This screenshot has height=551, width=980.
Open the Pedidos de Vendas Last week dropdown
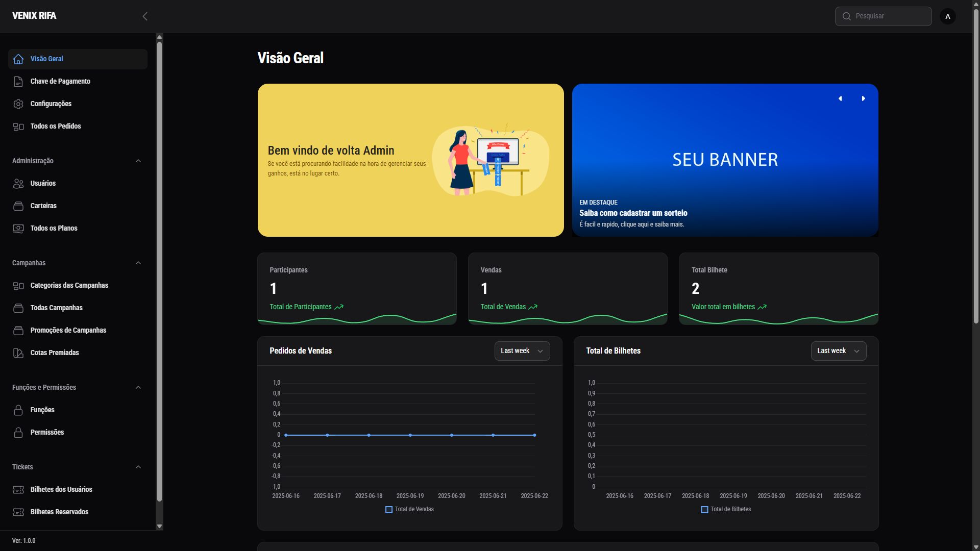coord(522,351)
